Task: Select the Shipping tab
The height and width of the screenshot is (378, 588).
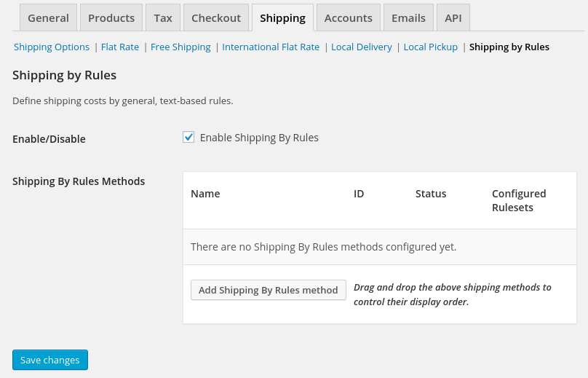Action: pos(282,17)
